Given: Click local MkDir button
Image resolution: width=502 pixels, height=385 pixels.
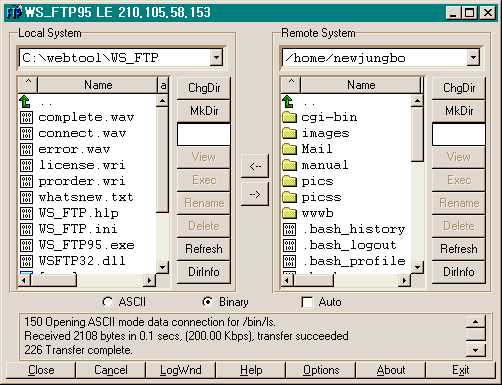Looking at the screenshot, I should pos(204,111).
